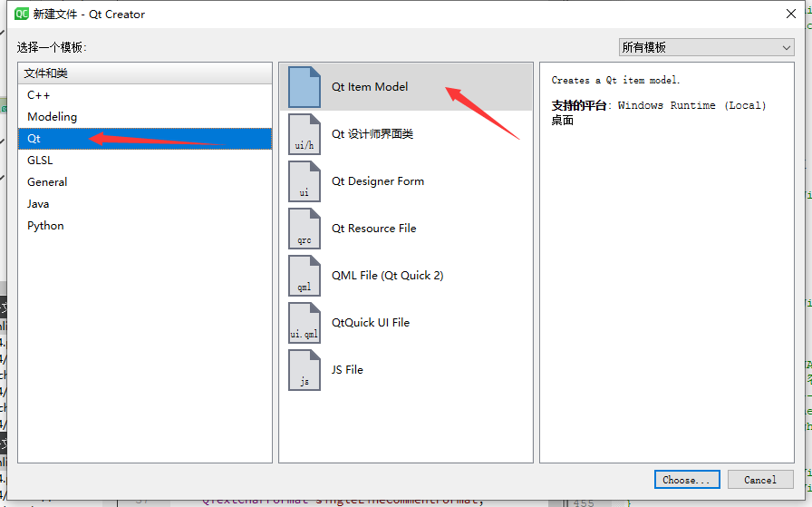812x507 pixels.
Task: Click the qml file icon
Action: (304, 276)
